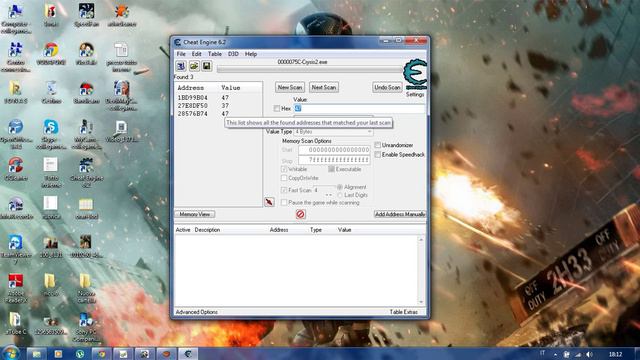Select the CCleaner desktop shortcut

(x=16, y=169)
